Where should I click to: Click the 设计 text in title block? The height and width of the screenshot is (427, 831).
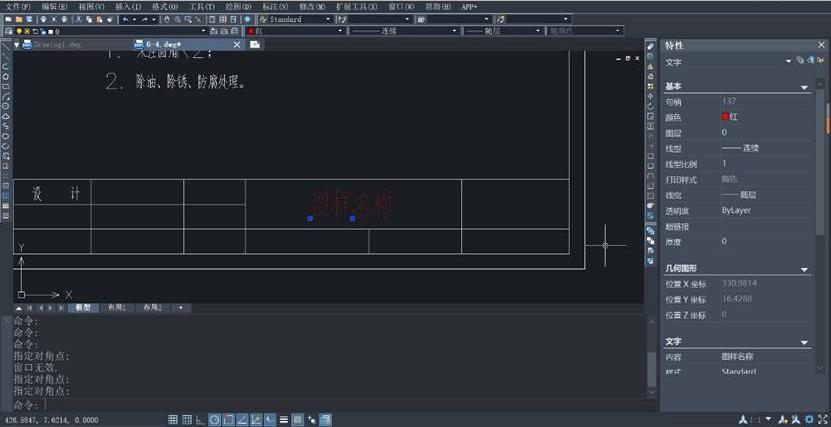pyautogui.click(x=56, y=193)
